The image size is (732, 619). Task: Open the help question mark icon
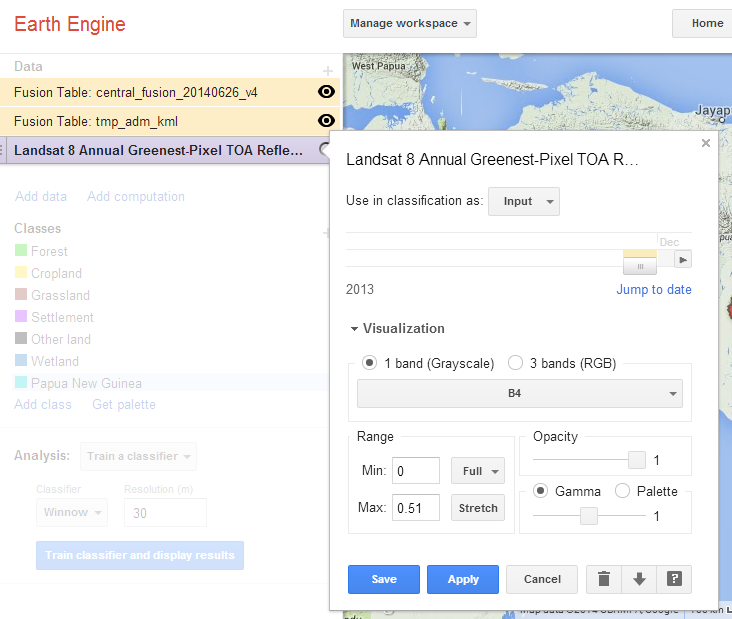click(x=674, y=579)
